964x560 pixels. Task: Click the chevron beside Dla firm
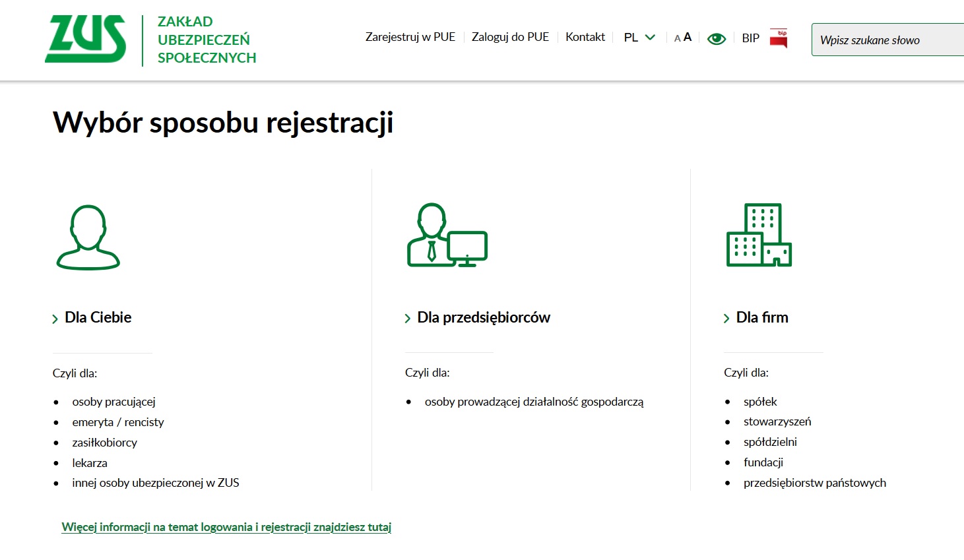tap(726, 319)
